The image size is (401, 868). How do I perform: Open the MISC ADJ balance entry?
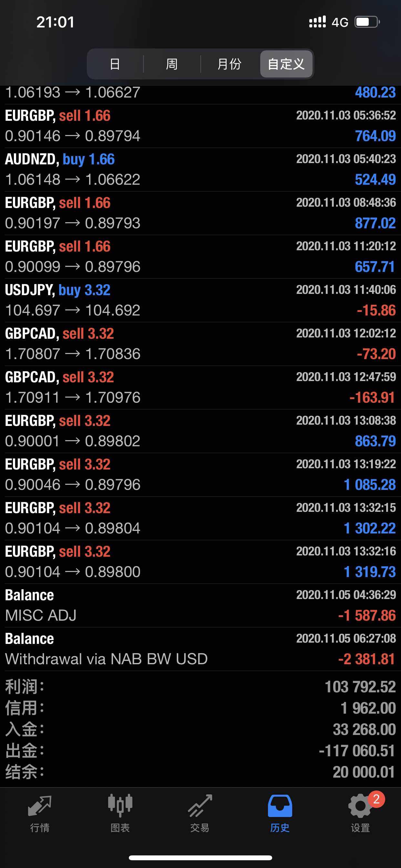click(200, 605)
